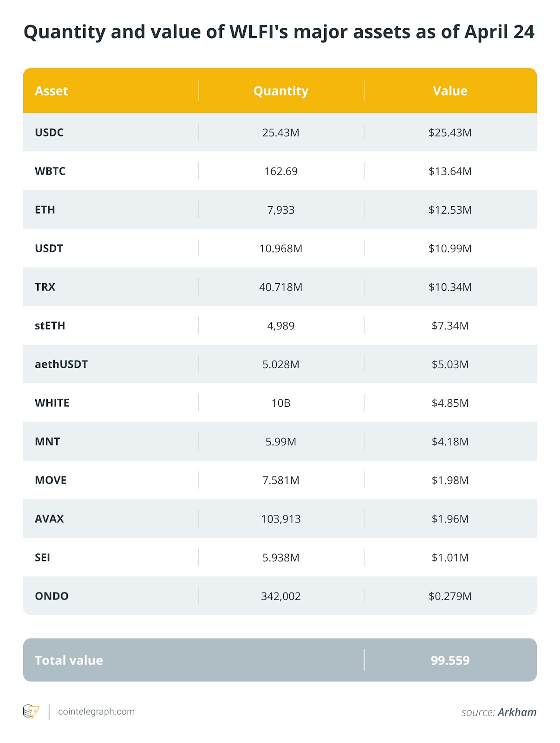Select the Quantity column header
Viewport: 560px width, 743px height.
281,91
